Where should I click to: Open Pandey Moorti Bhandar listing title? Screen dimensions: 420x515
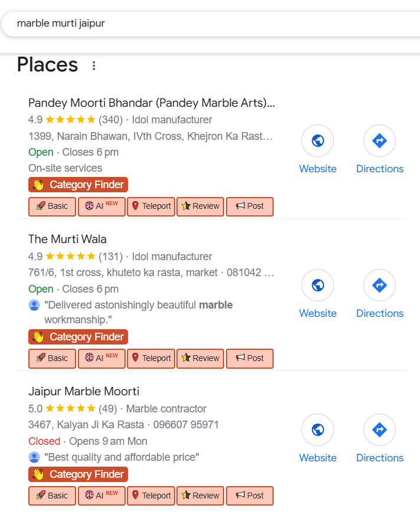(x=152, y=103)
